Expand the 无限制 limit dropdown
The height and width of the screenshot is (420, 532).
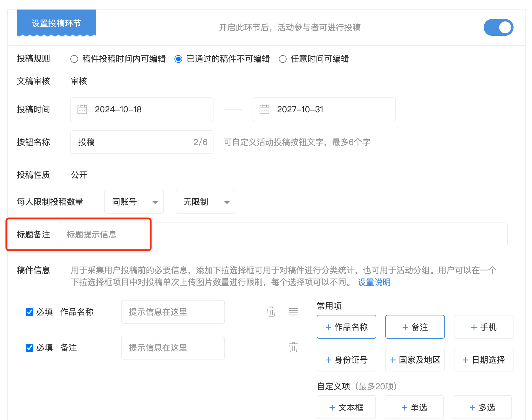pyautogui.click(x=205, y=202)
